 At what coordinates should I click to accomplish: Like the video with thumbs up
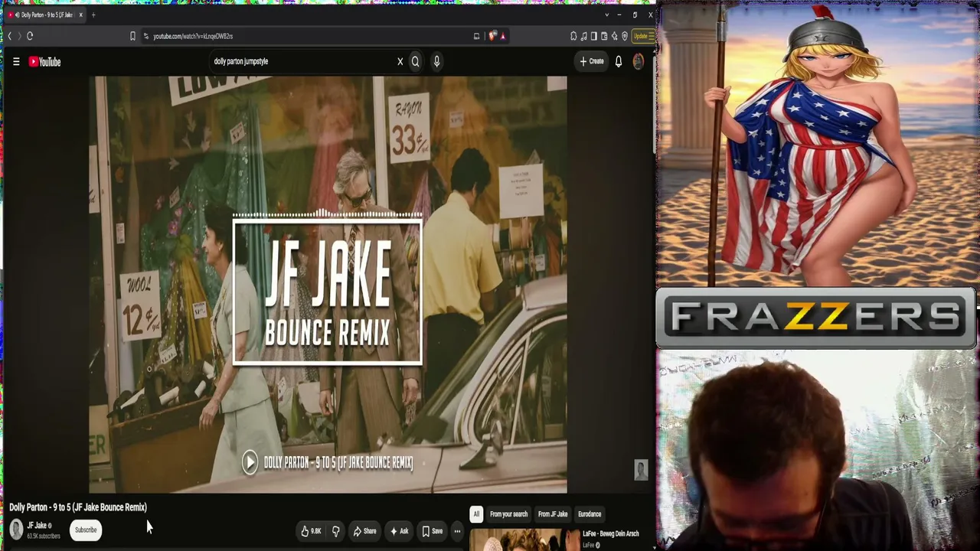[311, 531]
